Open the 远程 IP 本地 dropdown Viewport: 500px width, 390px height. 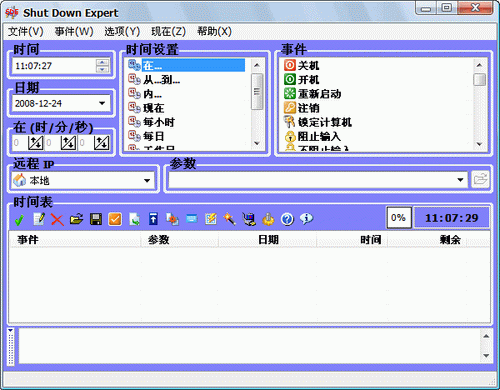coord(147,180)
